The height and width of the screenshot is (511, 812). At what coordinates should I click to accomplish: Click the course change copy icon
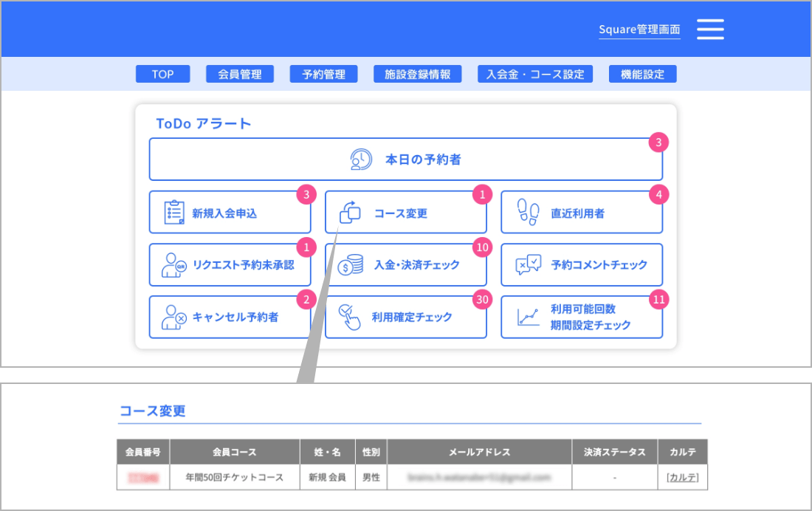point(350,213)
